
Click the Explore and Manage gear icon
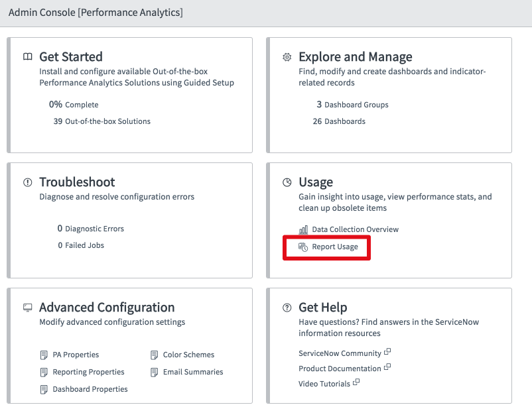[287, 57]
